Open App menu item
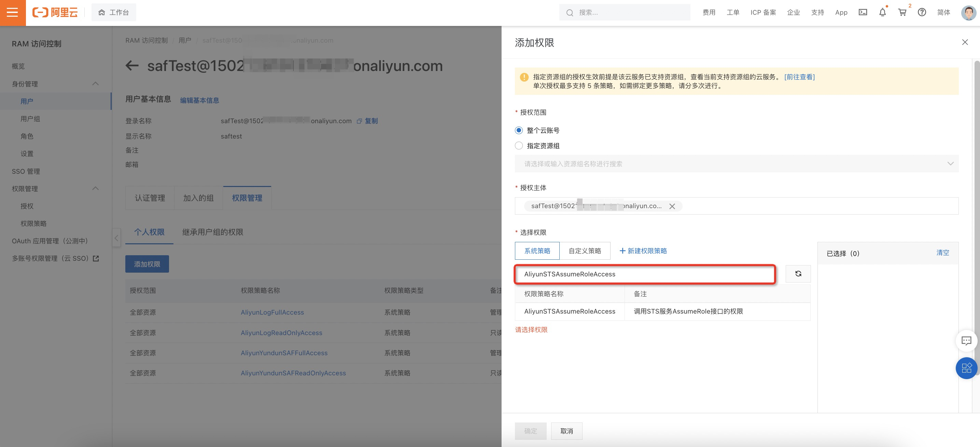The height and width of the screenshot is (447, 980). point(841,13)
